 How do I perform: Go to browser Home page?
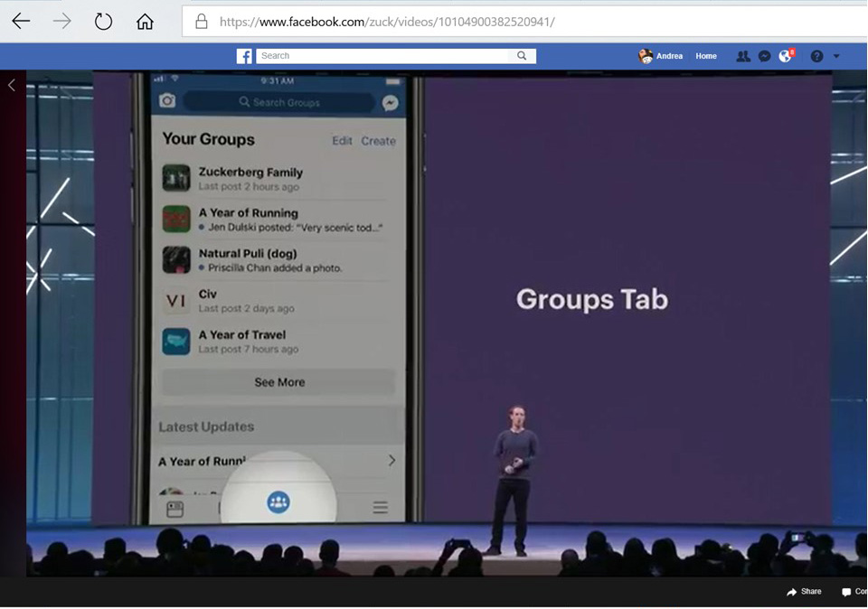point(145,22)
